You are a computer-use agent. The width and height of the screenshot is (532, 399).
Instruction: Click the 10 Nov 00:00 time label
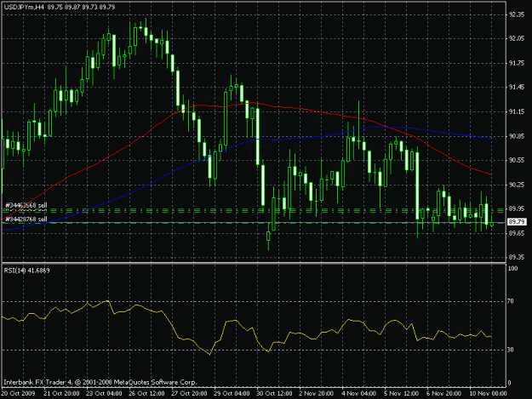tap(489, 394)
